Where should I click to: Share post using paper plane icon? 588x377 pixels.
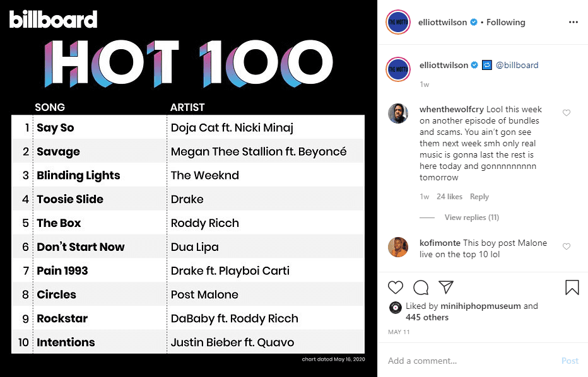tap(446, 287)
